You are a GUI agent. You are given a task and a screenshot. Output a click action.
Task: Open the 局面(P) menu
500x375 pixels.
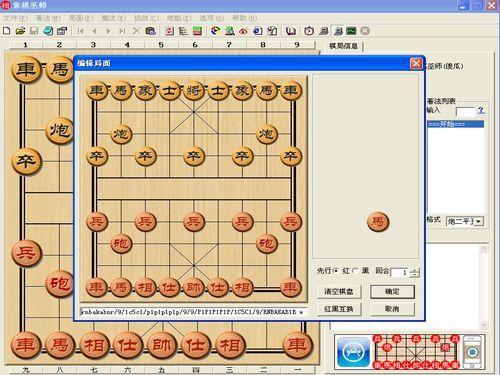(81, 18)
